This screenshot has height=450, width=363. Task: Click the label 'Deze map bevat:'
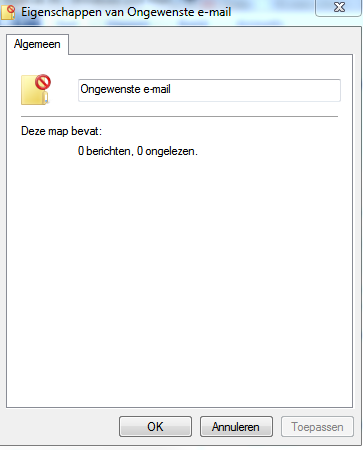coord(61,131)
